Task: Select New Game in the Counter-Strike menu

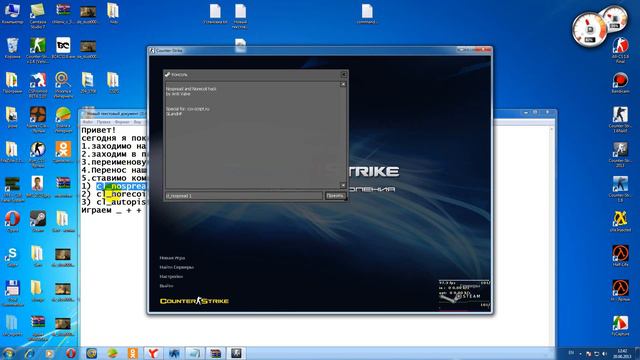Action: 172,258
